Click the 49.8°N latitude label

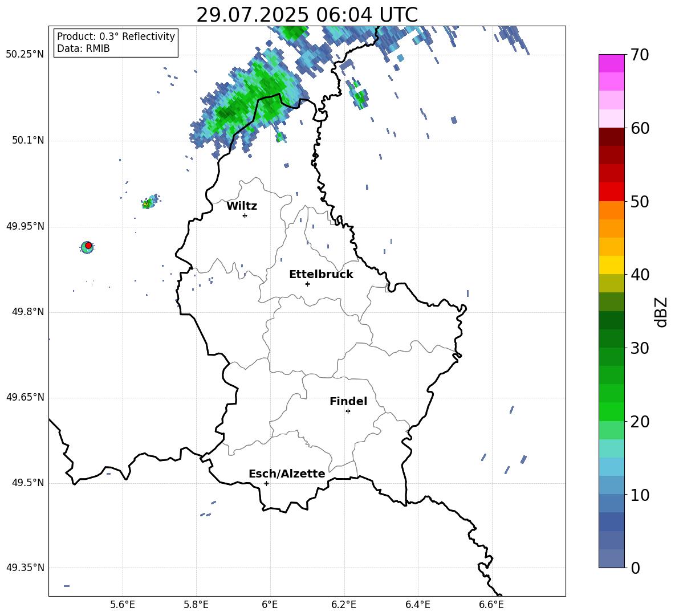pyautogui.click(x=28, y=312)
